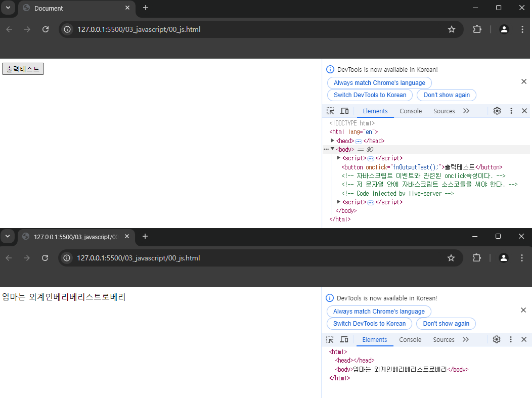Select Elements tab in bottom DevTools
The height and width of the screenshot is (398, 532).
tap(375, 340)
